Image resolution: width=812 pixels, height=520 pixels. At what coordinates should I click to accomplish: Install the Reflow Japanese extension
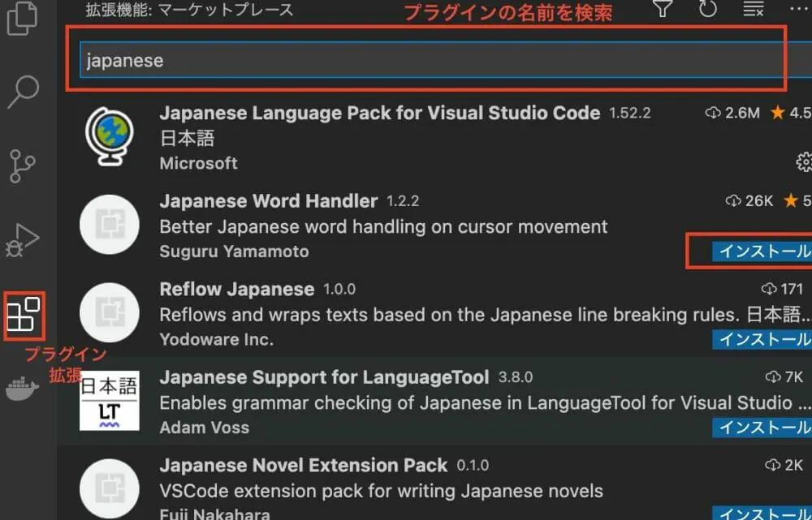tap(763, 339)
